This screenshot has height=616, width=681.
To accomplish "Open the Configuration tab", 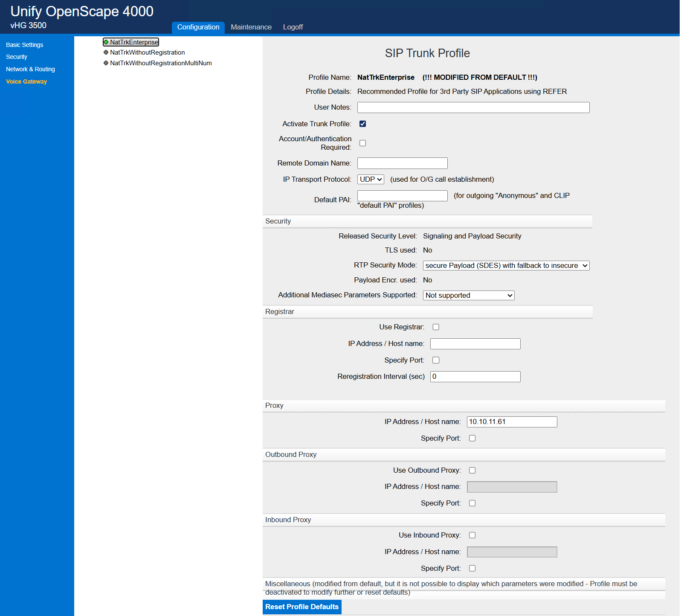I will point(198,27).
